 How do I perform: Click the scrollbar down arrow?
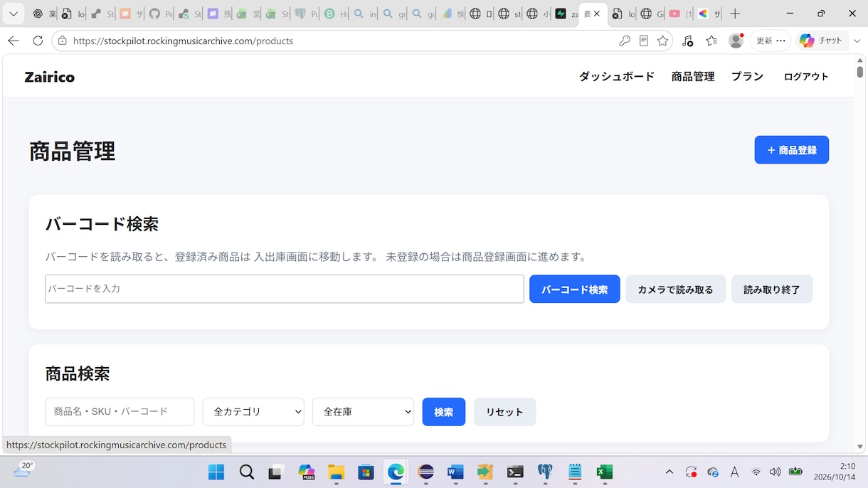point(860,447)
